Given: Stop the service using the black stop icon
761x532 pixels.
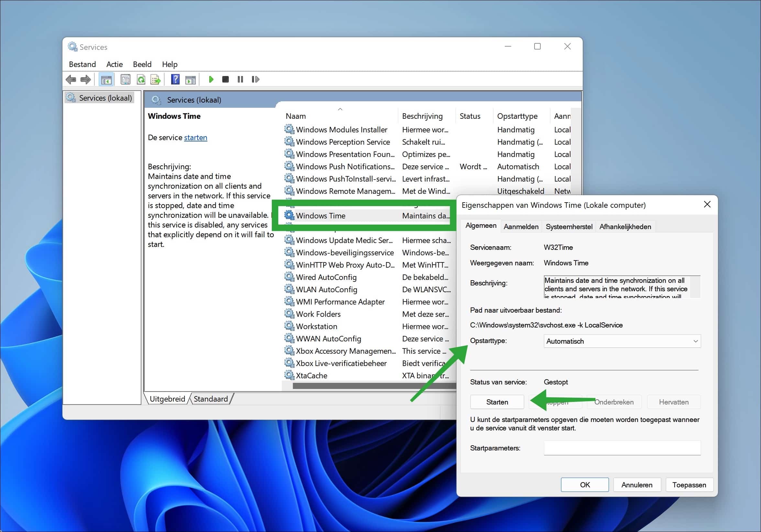Looking at the screenshot, I should click(x=226, y=79).
